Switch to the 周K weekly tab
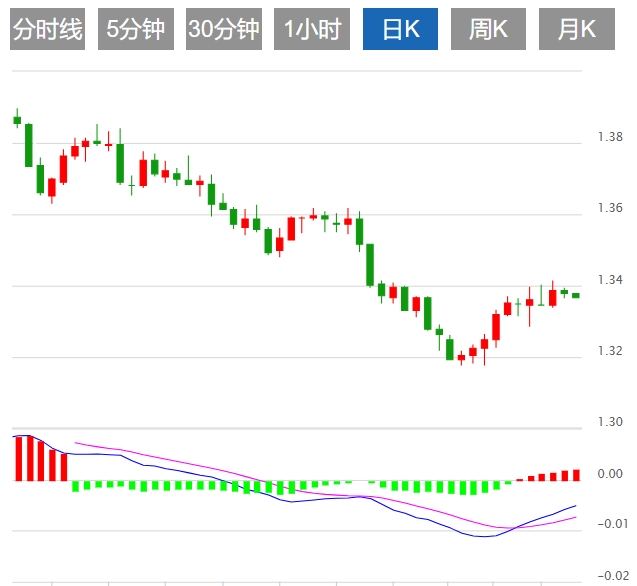This screenshot has height=586, width=637. pyautogui.click(x=488, y=29)
